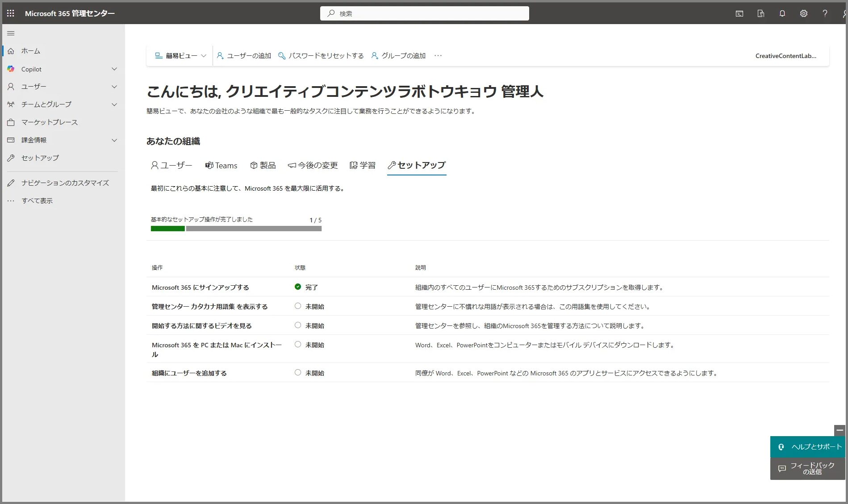Viewport: 848px width, 504px height.
Task: Select the 未開始 circle for ビデオを見る row
Action: pyautogui.click(x=298, y=325)
